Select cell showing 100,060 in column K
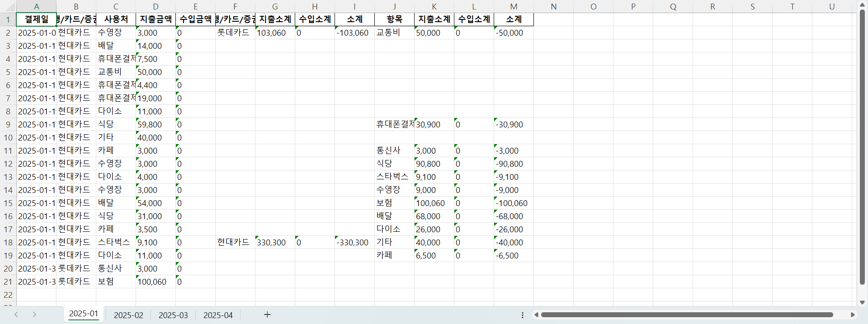 434,203
